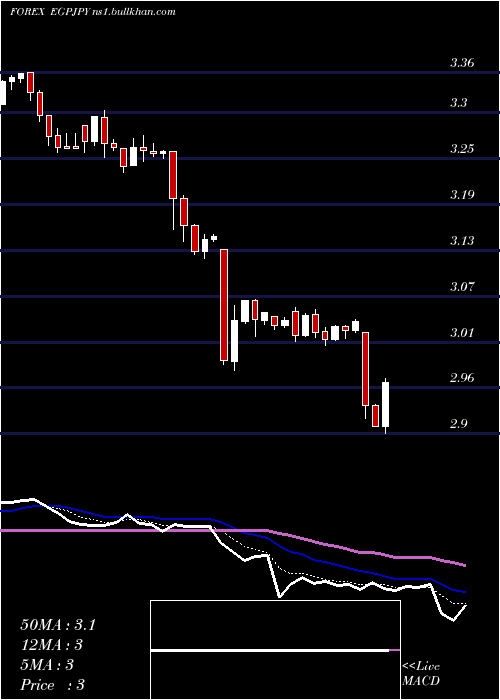Click the 2.96 price axis label

coord(462,378)
